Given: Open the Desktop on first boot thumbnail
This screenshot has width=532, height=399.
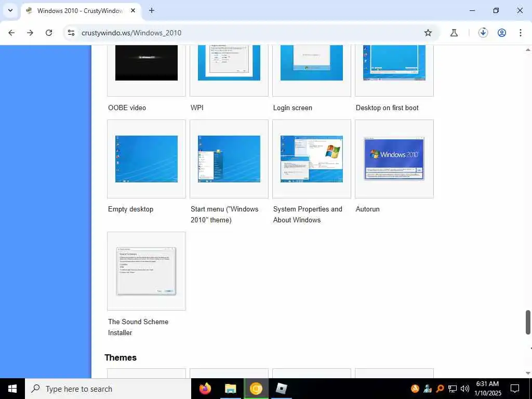Looking at the screenshot, I should tap(394, 63).
